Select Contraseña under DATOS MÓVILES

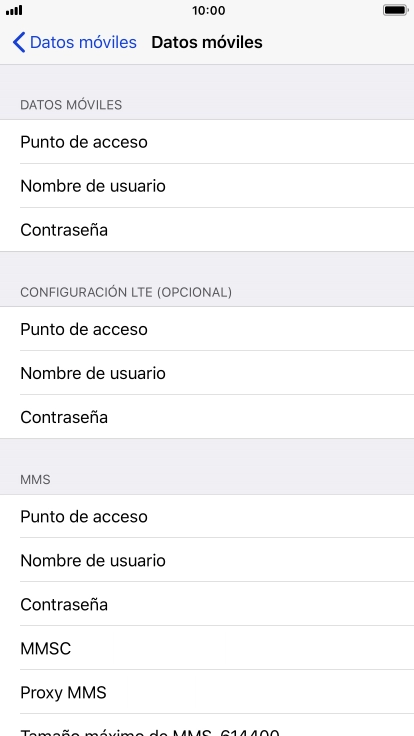207,230
